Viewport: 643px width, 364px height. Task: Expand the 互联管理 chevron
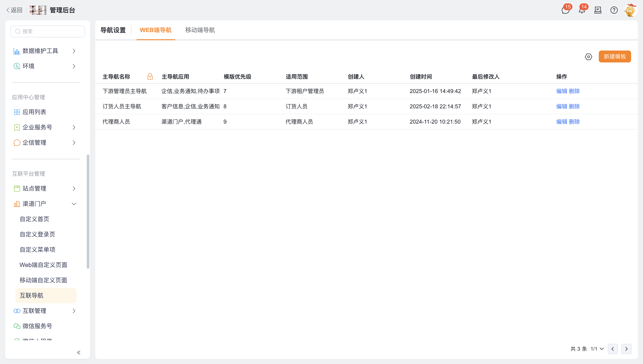point(74,311)
